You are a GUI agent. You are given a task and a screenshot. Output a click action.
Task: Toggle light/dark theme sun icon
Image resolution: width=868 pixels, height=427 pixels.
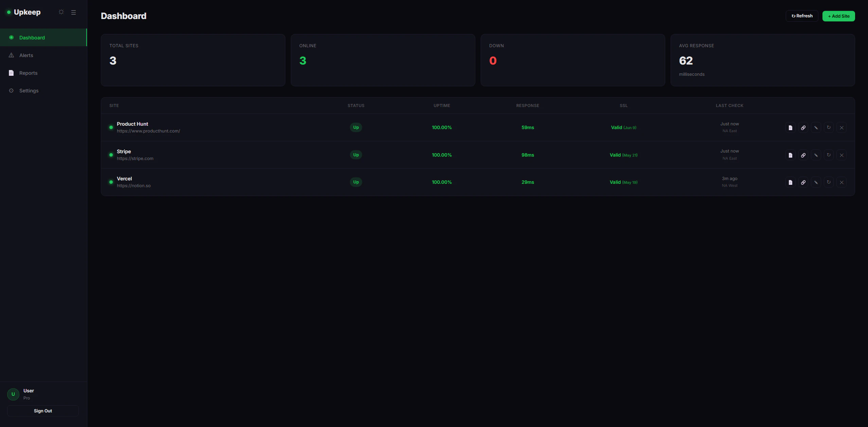61,12
